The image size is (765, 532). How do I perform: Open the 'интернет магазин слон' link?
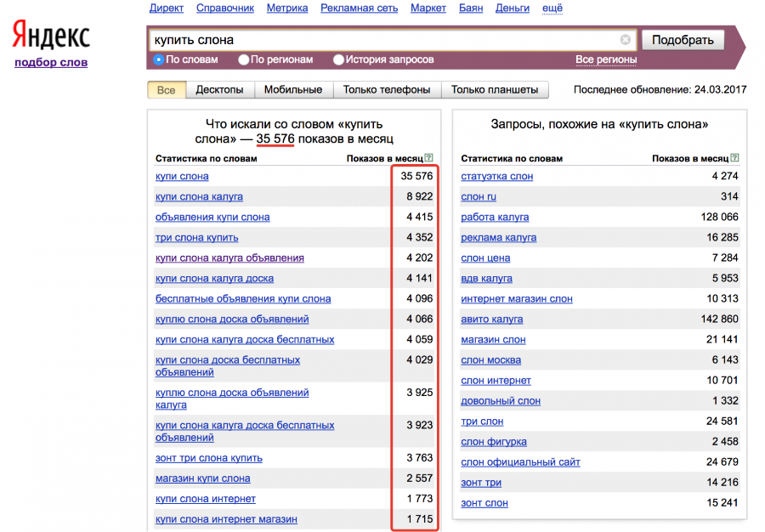517,299
